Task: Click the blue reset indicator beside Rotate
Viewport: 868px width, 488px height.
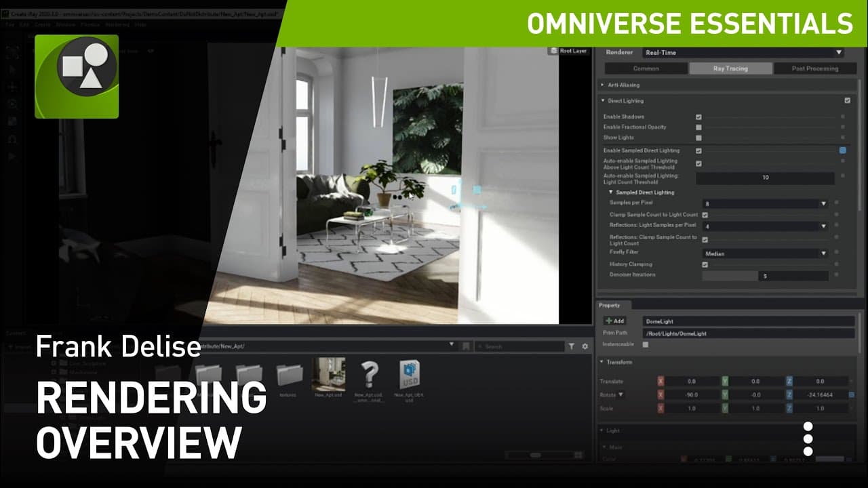Action: point(852,394)
